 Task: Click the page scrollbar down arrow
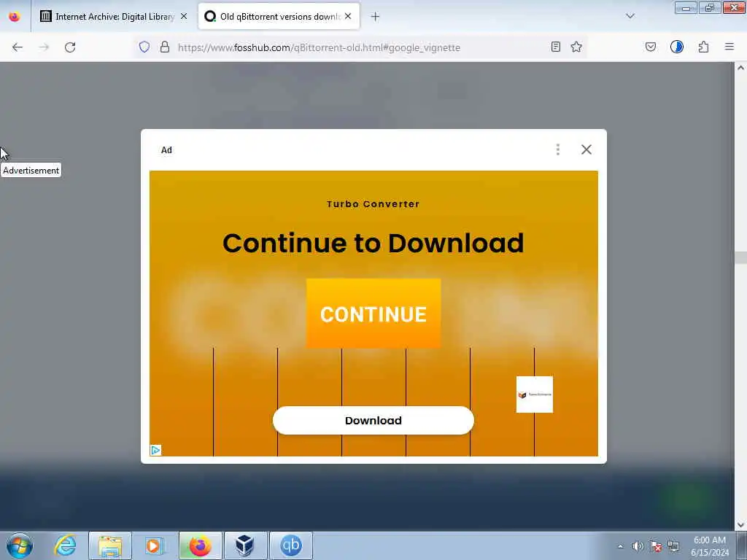(x=741, y=525)
